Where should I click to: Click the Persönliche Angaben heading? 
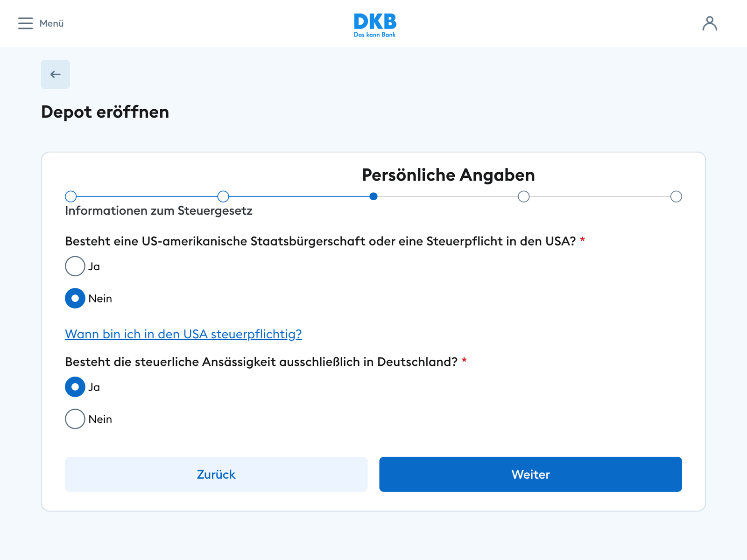coord(448,175)
